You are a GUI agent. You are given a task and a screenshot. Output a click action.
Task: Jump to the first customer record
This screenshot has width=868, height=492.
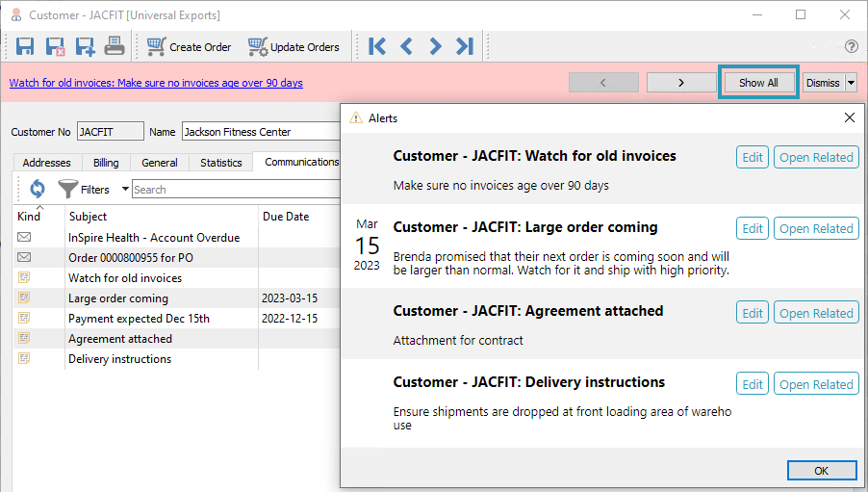click(376, 46)
